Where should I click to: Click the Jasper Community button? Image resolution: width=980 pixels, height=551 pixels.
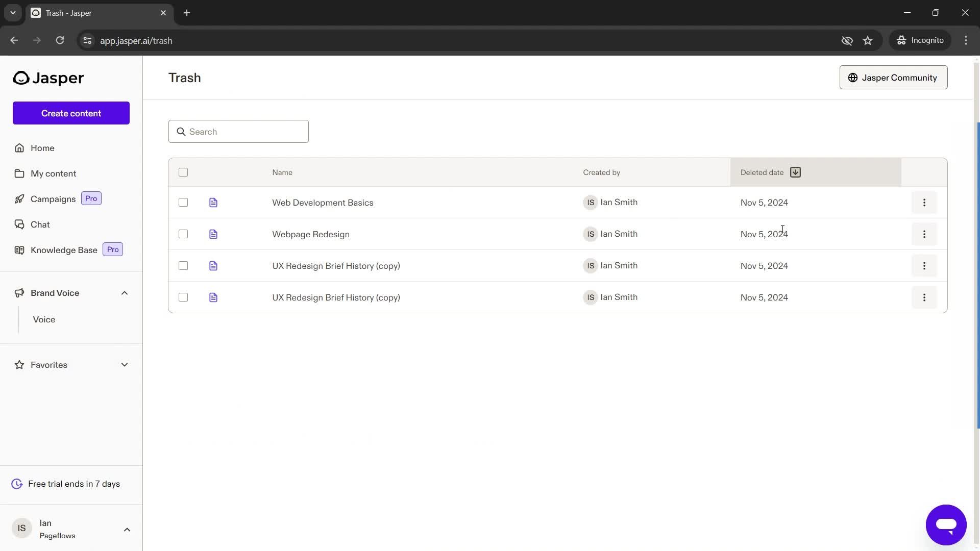click(893, 78)
